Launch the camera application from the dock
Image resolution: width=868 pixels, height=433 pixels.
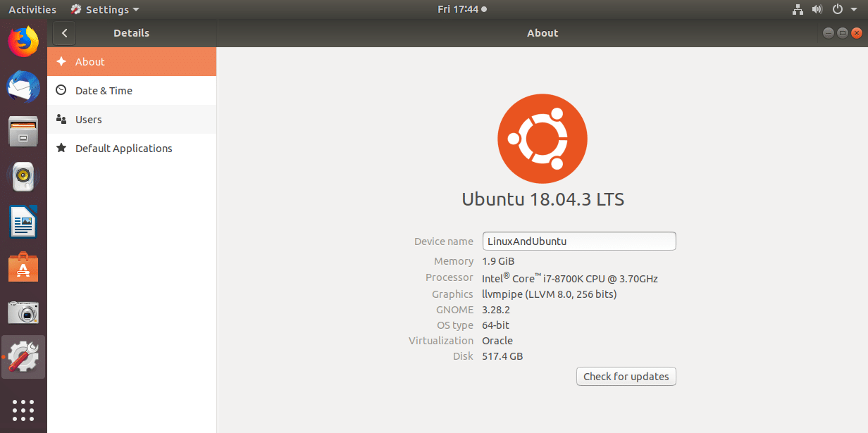pos(23,311)
